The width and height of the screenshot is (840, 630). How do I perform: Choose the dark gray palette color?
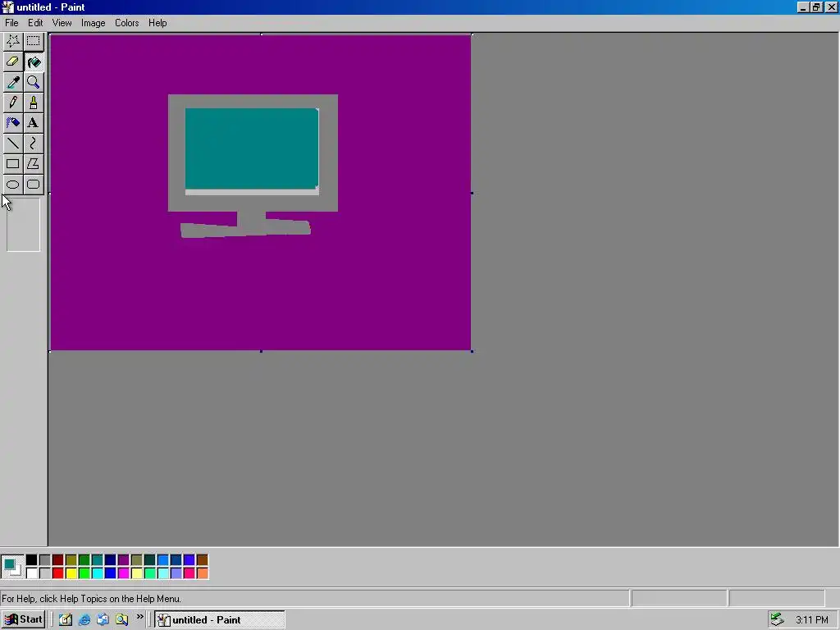pyautogui.click(x=45, y=560)
